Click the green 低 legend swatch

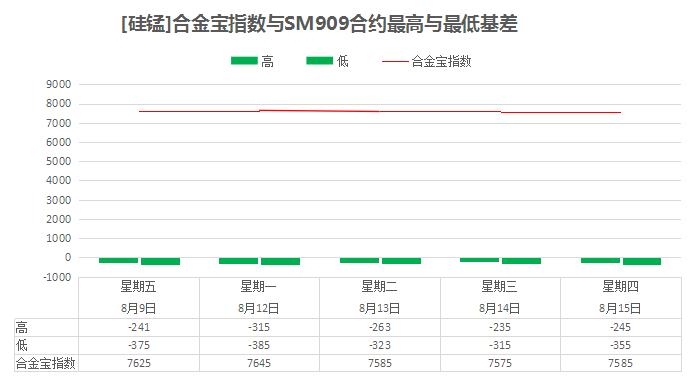click(x=319, y=61)
